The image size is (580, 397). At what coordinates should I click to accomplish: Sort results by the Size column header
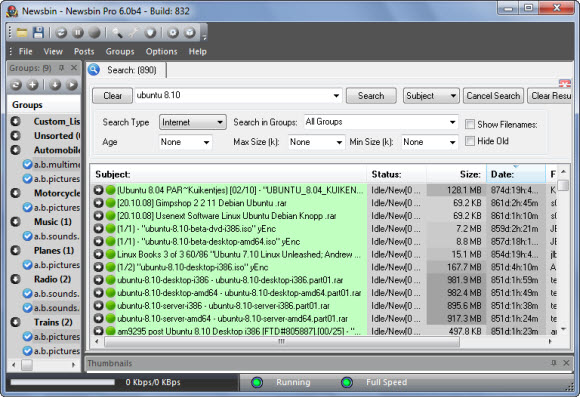pyautogui.click(x=456, y=174)
